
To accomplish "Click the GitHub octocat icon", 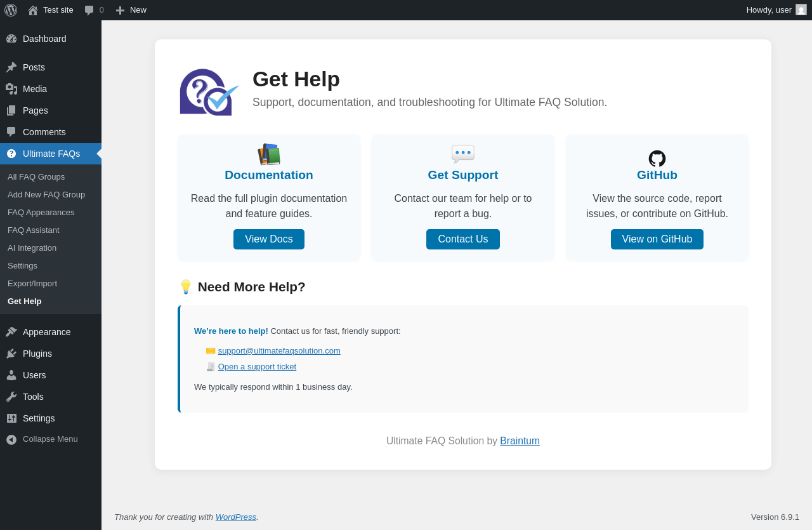I will tap(657, 159).
